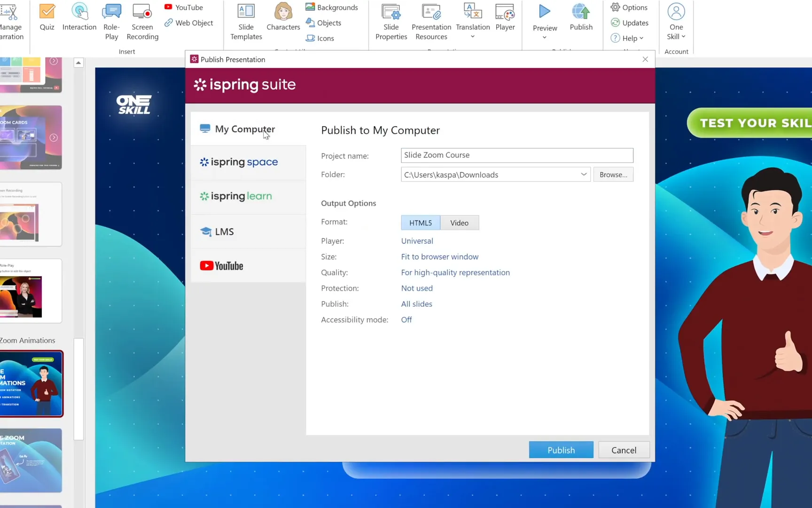Click the Publish ribbon icon
Image resolution: width=812 pixels, height=508 pixels.
point(581,17)
